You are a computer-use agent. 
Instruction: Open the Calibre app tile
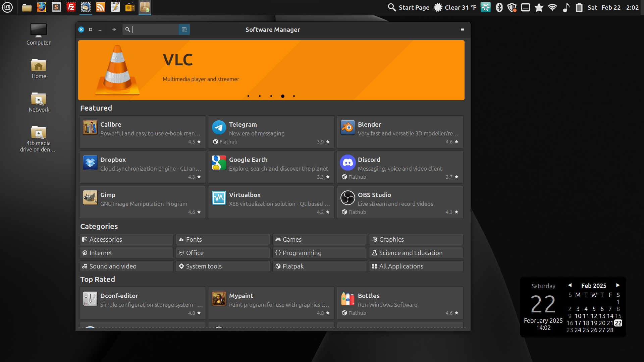tap(142, 132)
